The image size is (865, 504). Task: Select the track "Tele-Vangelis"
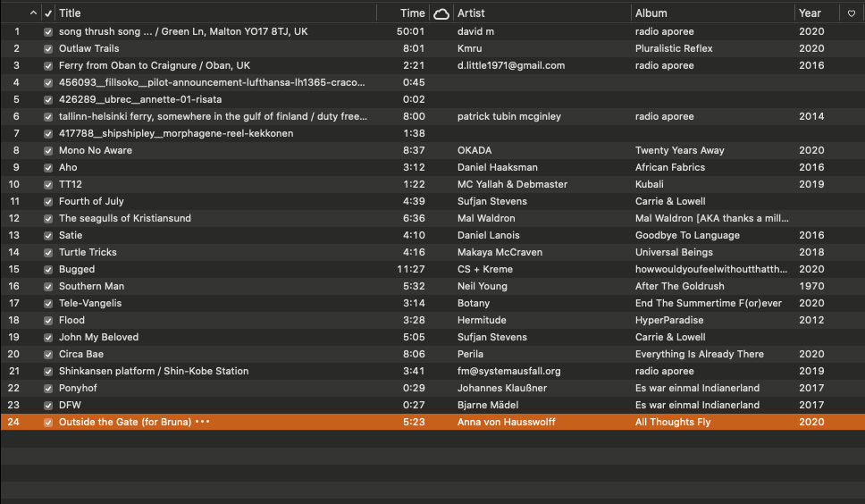[x=90, y=303]
